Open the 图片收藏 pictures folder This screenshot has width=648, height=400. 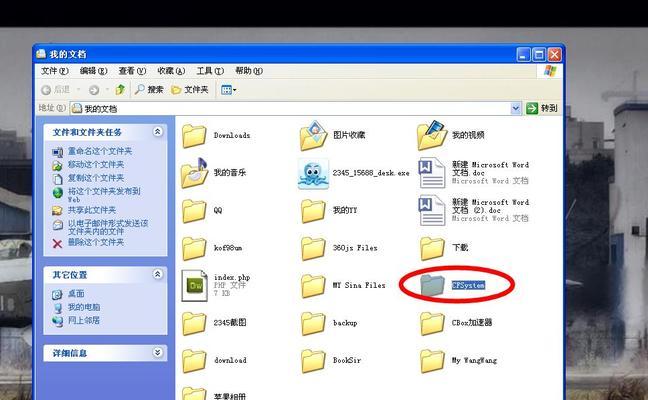(314, 136)
